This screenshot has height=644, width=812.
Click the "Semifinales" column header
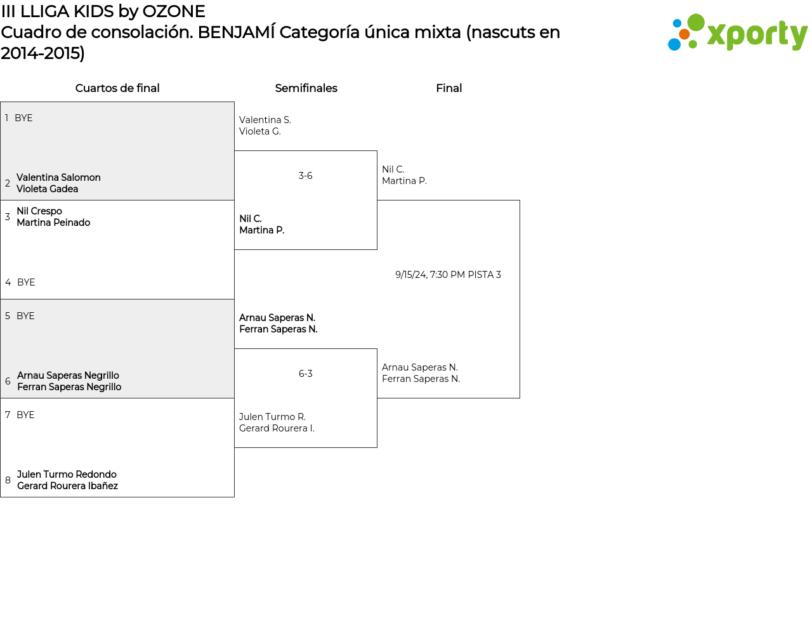click(x=306, y=88)
